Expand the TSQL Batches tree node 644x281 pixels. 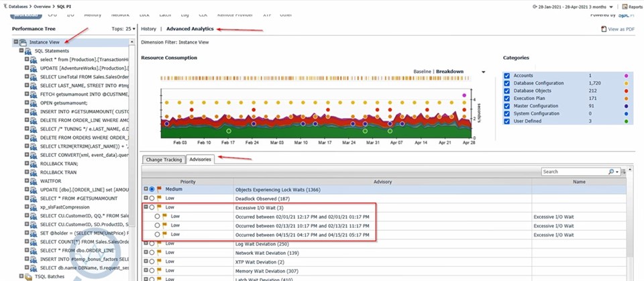coord(21,276)
